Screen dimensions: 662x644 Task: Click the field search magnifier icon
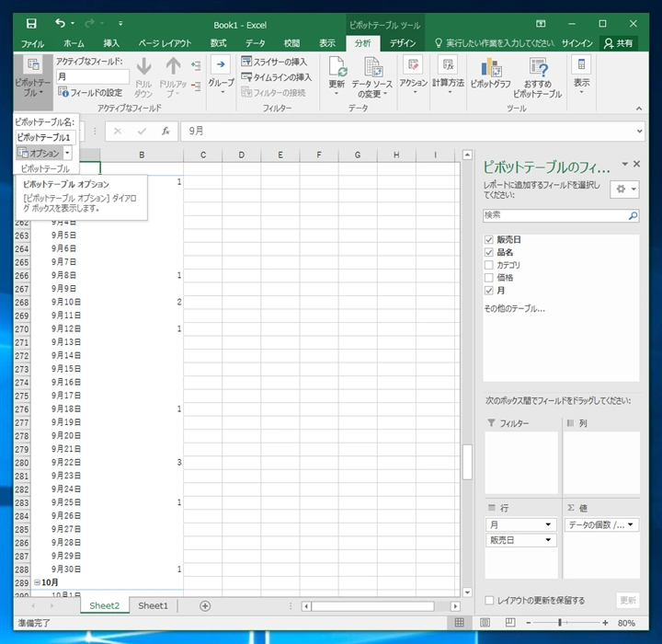click(x=633, y=216)
